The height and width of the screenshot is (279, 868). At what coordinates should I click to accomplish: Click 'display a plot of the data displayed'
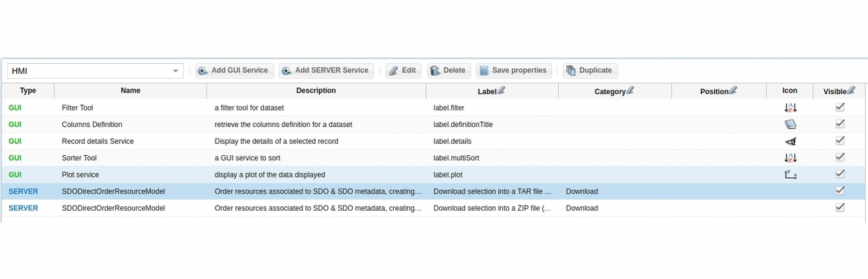coord(271,174)
